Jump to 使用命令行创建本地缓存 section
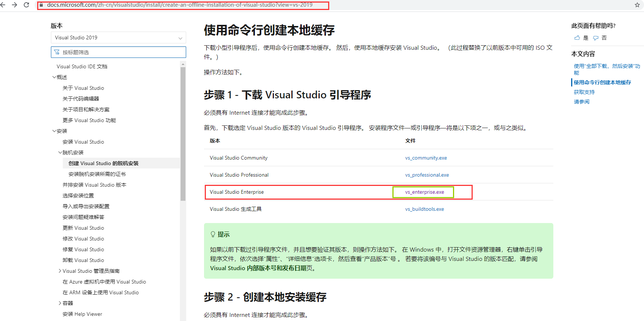The width and height of the screenshot is (644, 321). 602,82
